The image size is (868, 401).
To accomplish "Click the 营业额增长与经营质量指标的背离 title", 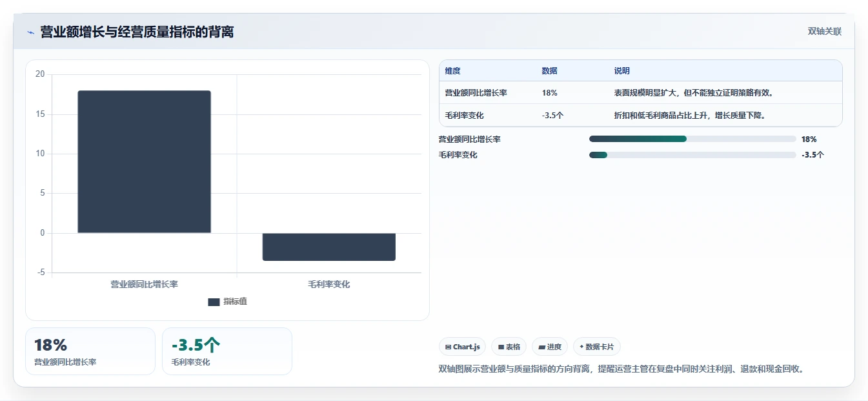I will (x=137, y=32).
